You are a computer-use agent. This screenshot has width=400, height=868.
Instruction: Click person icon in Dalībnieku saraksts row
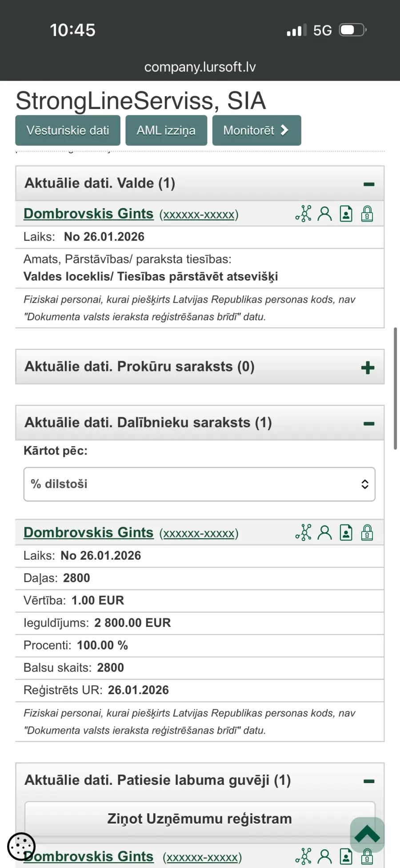coord(325,533)
